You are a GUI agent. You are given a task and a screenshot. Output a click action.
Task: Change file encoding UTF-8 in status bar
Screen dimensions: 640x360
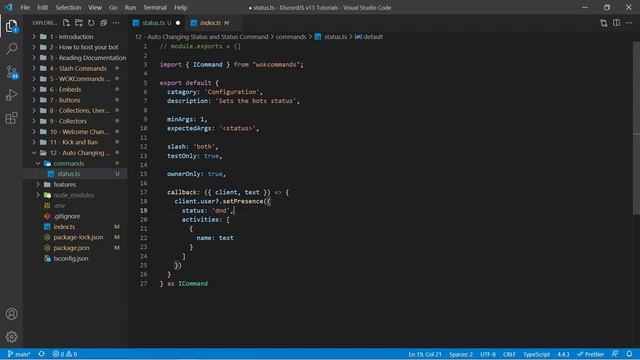tap(488, 354)
